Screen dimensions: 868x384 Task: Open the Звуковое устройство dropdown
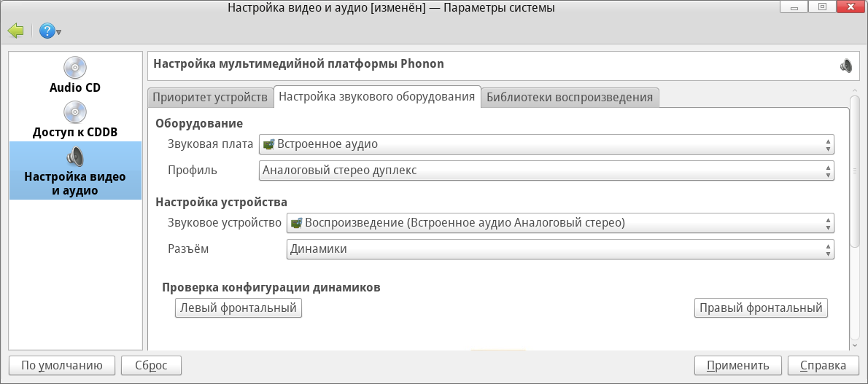[559, 223]
